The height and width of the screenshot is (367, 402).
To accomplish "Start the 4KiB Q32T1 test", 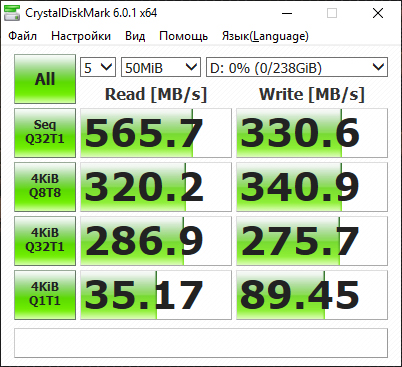I will click(45, 241).
